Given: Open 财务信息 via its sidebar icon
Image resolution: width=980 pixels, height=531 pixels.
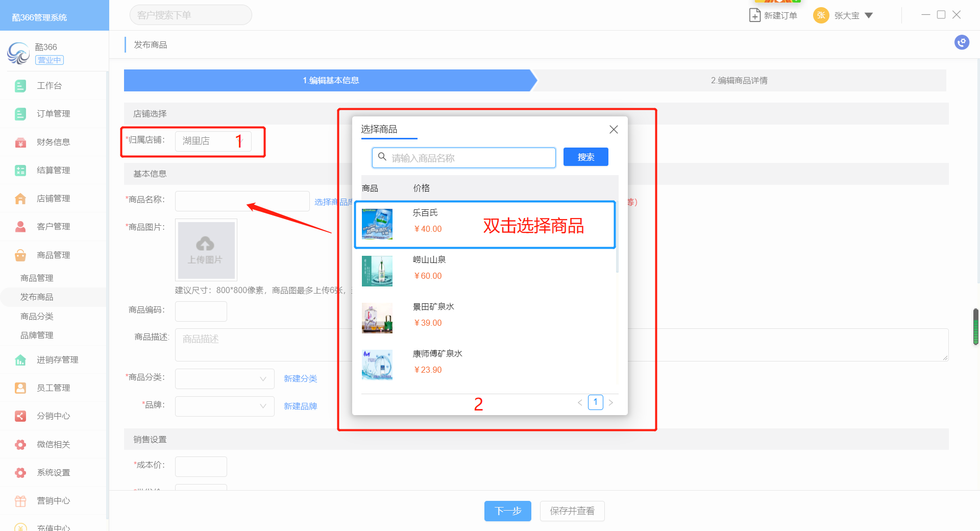Looking at the screenshot, I should [x=20, y=142].
